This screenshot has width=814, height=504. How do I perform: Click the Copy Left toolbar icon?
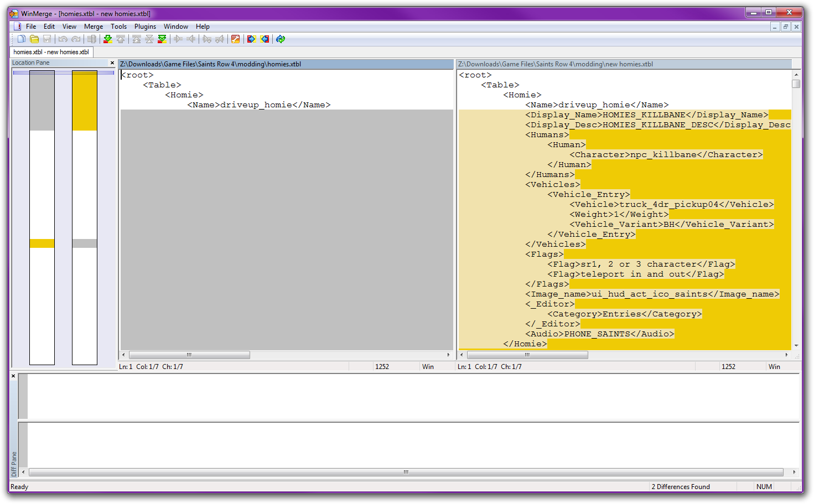(x=191, y=39)
